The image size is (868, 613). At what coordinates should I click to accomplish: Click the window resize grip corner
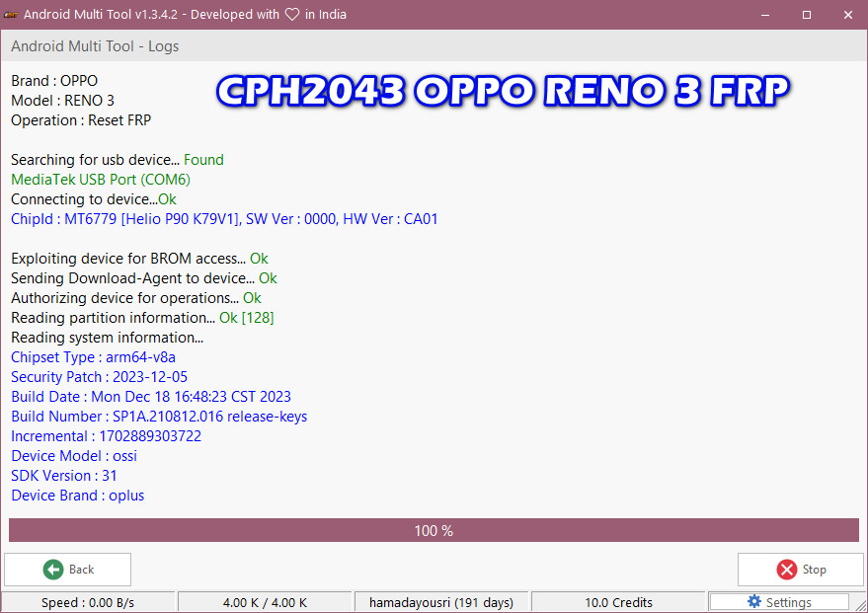point(860,605)
